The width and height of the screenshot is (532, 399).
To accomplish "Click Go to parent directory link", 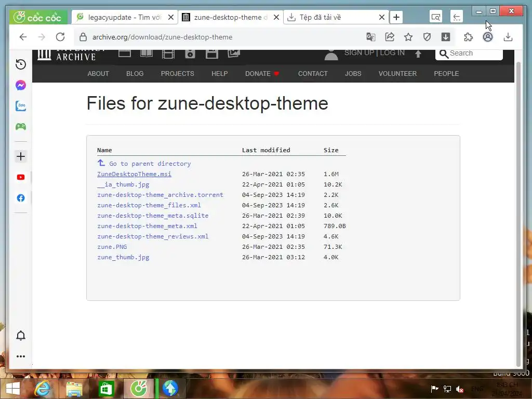I will tap(144, 164).
